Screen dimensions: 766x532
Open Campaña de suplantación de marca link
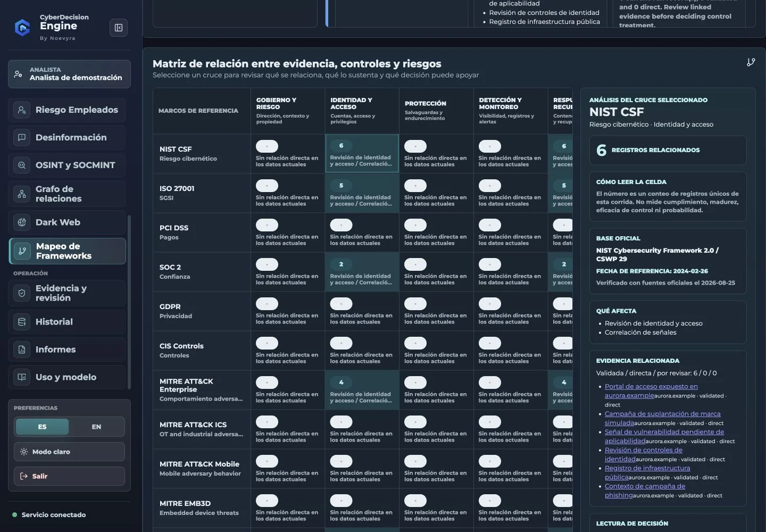pos(662,418)
